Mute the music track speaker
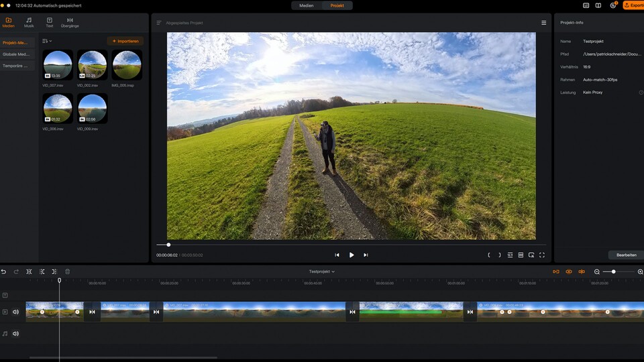The image size is (644, 362). tap(16, 333)
